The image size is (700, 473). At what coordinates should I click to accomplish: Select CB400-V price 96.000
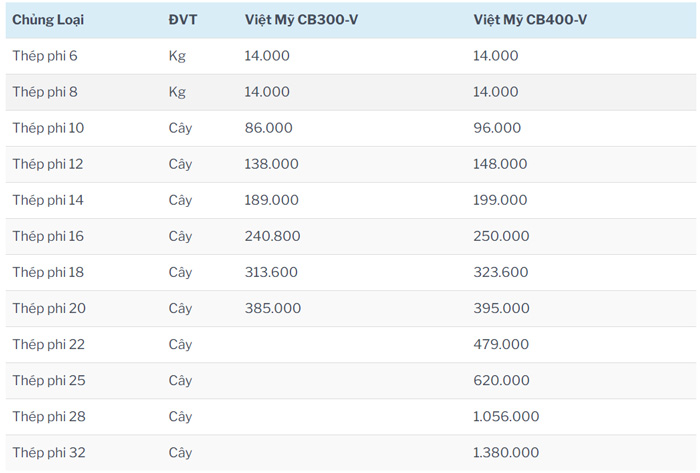tap(497, 128)
